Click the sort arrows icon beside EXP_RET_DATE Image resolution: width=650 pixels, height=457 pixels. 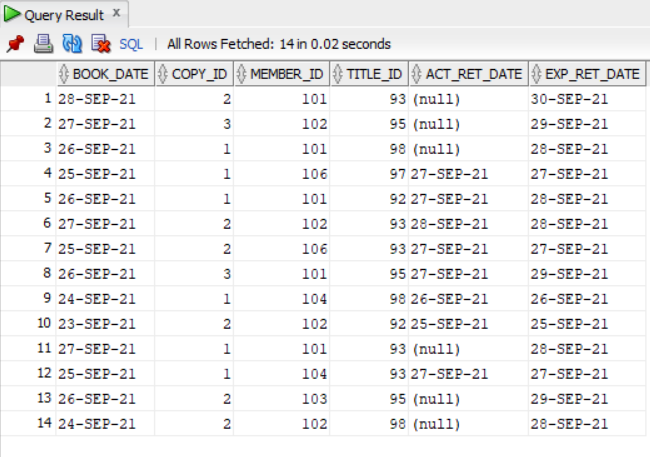(536, 74)
